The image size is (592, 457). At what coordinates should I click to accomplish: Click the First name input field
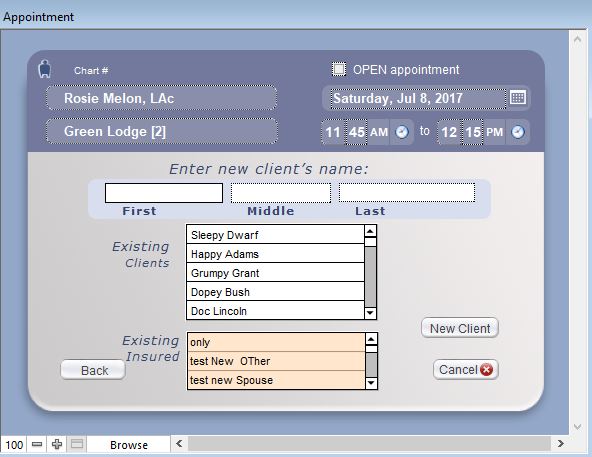[164, 193]
